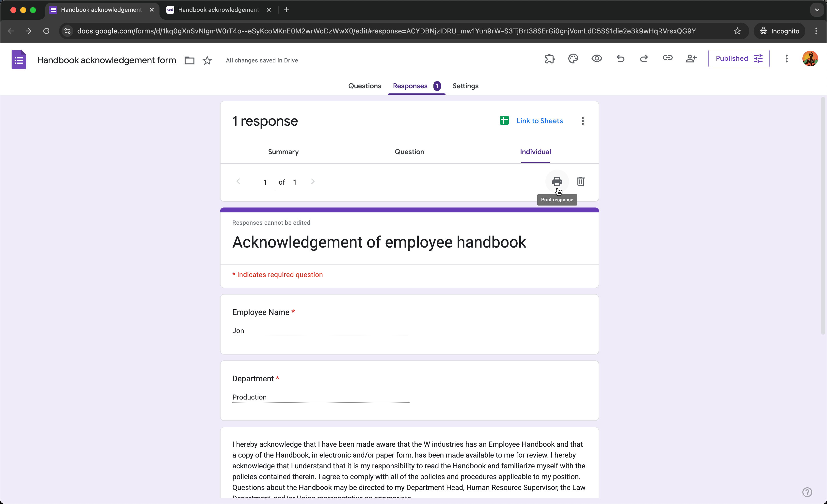Viewport: 827px width, 504px height.
Task: Move the form using the folder icon
Action: [189, 60]
